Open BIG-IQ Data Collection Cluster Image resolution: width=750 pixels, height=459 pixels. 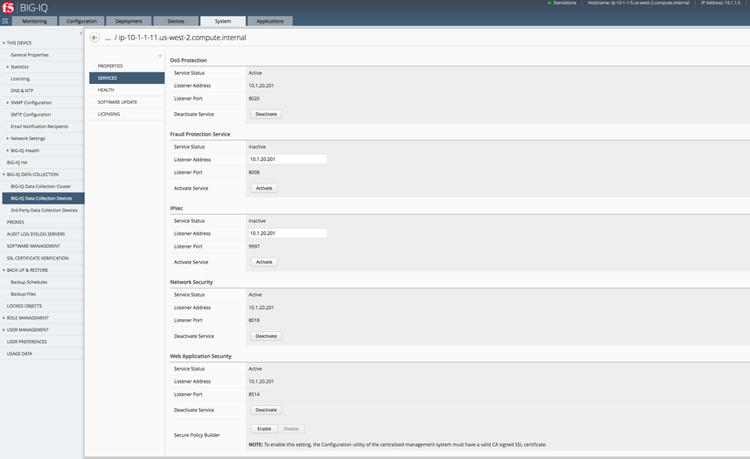coord(41,186)
